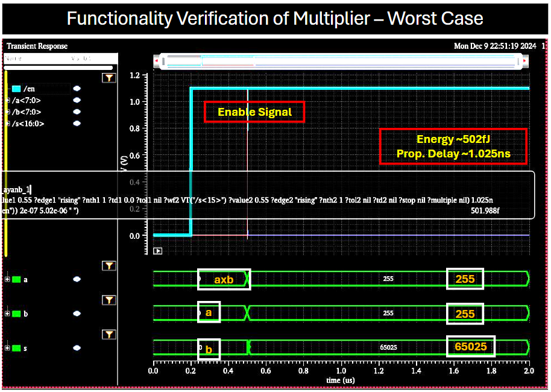Viewport: 551px width, 392px height.
Task: Click the right red arrow of the zoom bar
Action: point(524,60)
